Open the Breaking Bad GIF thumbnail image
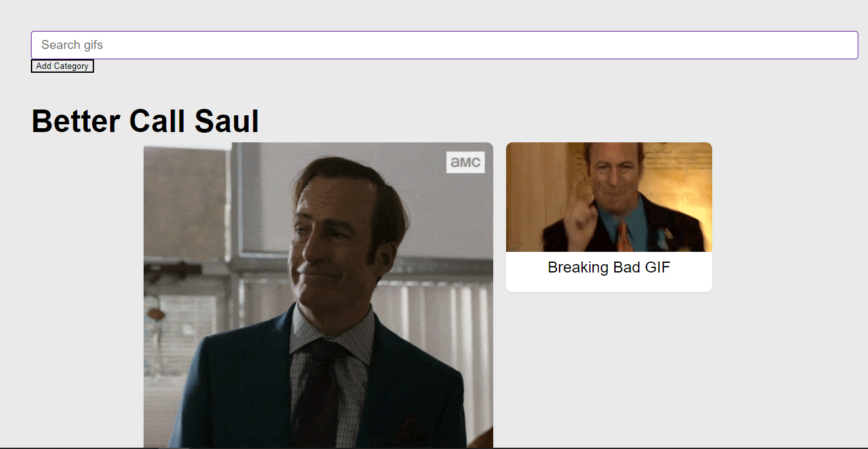 609,197
